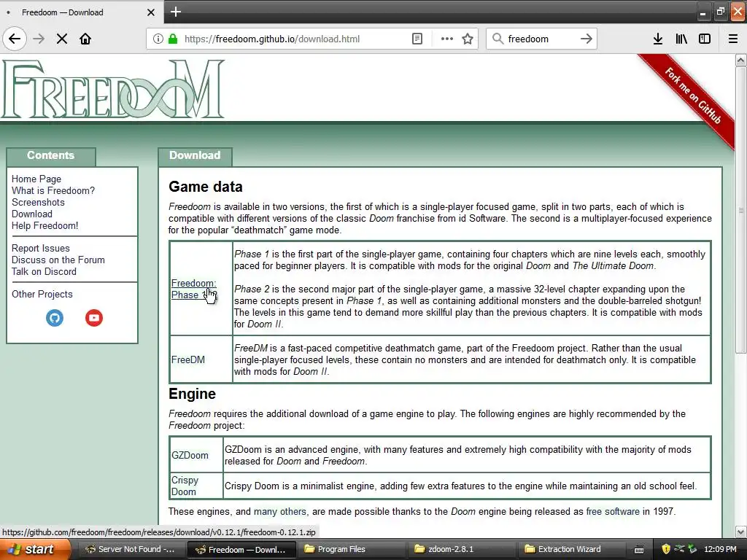The height and width of the screenshot is (560, 747).
Task: Open Download link in Contents sidebar
Action: point(32,214)
